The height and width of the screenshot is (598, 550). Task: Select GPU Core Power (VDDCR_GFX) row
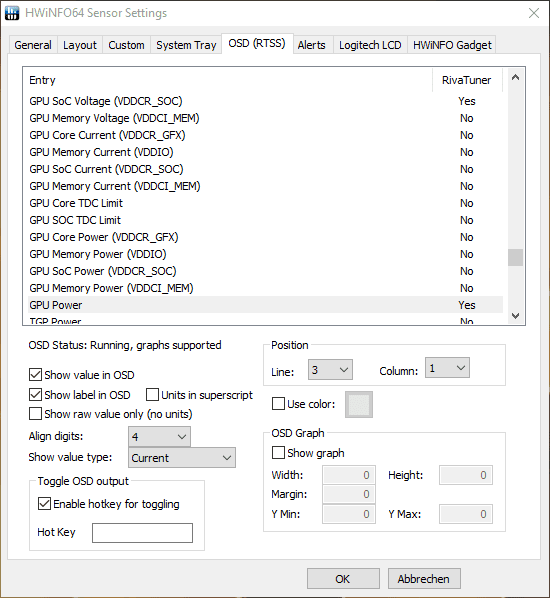(x=265, y=237)
